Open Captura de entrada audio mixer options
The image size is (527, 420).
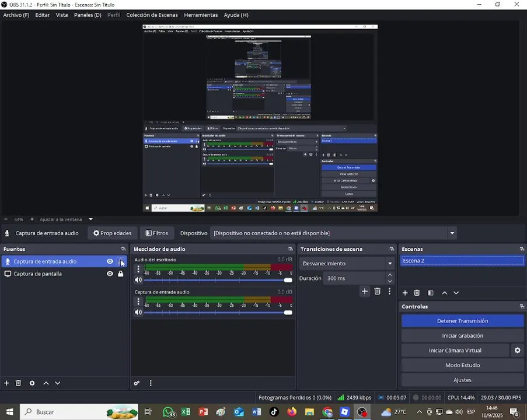click(138, 302)
